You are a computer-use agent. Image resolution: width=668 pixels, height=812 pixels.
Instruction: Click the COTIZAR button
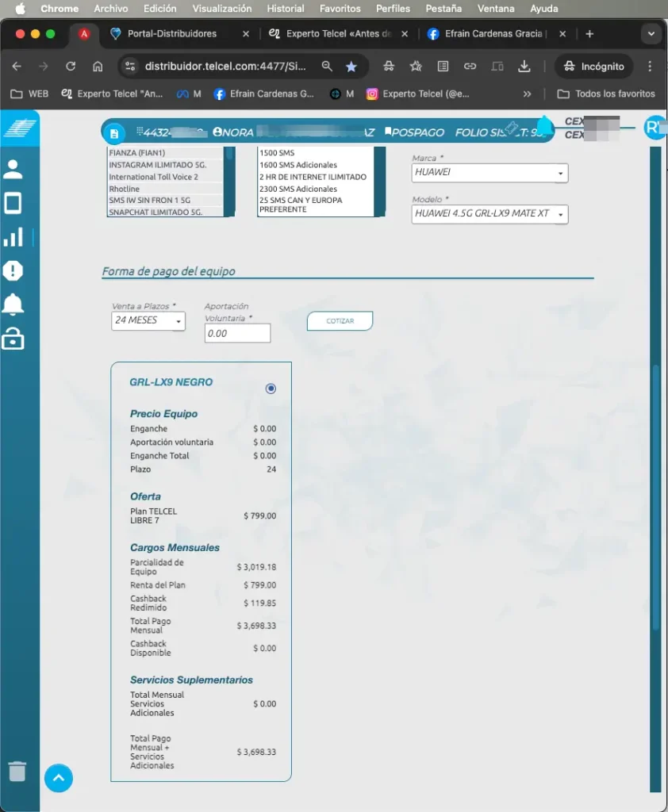pyautogui.click(x=340, y=321)
